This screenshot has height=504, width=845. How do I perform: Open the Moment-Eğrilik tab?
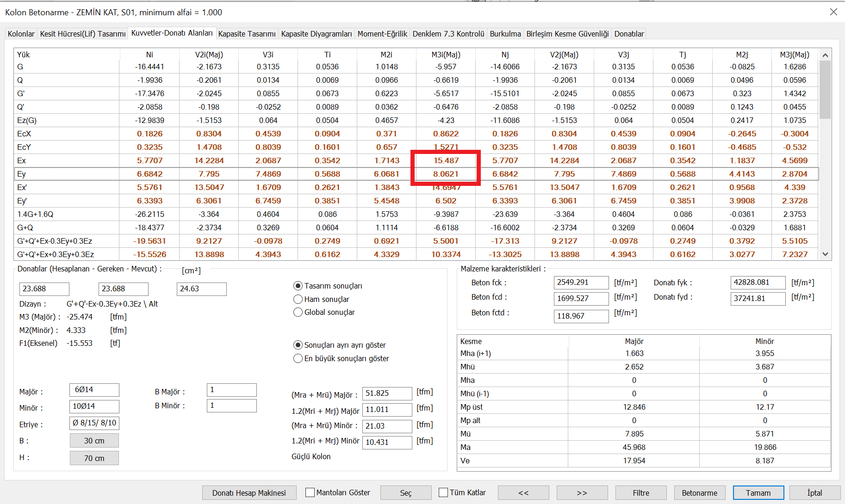click(383, 34)
